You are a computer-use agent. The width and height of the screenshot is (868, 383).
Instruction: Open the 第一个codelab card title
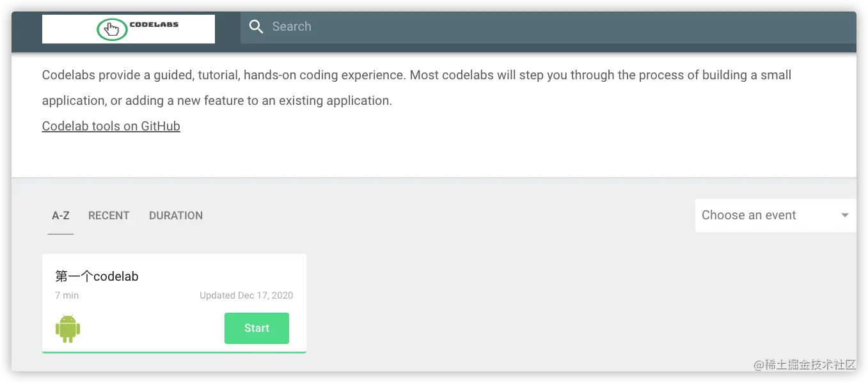click(x=97, y=276)
